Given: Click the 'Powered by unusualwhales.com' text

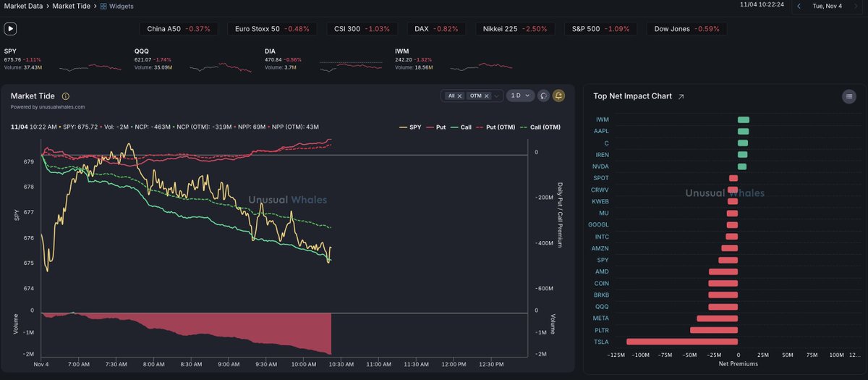Looking at the screenshot, I should tap(48, 106).
